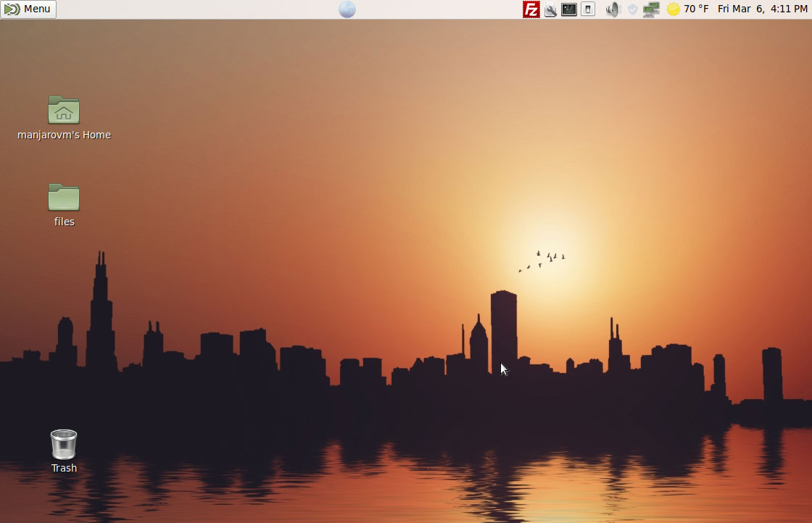Open the network connections tray icon

[651, 9]
